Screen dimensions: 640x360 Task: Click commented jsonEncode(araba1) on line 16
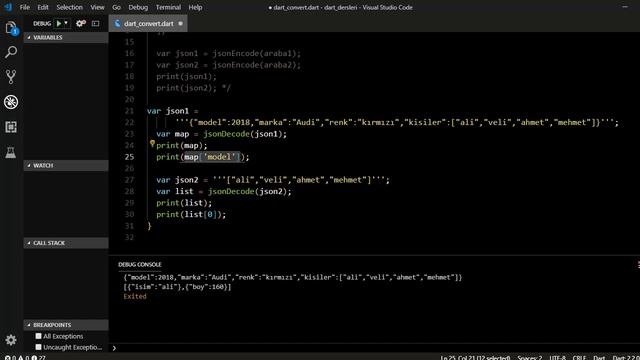click(x=256, y=53)
